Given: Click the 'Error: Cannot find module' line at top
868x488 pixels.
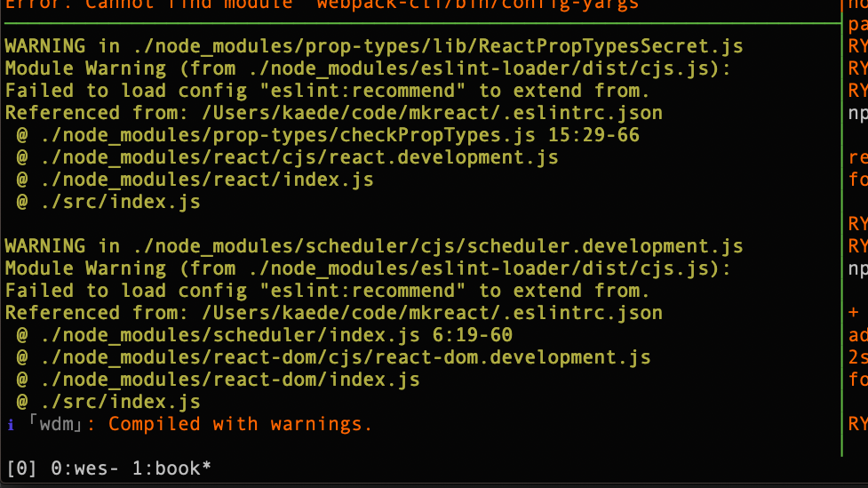Looking at the screenshot, I should point(323,5).
